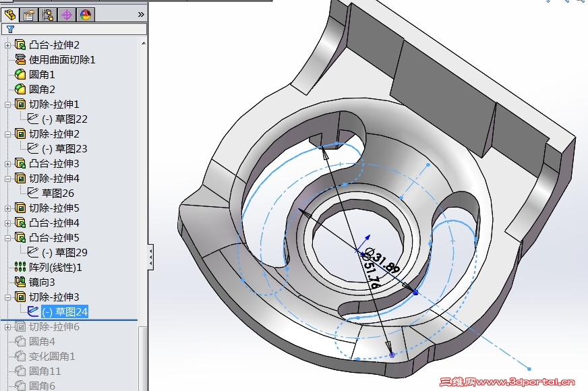Click the 阵列(线性)1 label
This screenshot has width=588, height=391.
[x=55, y=267]
